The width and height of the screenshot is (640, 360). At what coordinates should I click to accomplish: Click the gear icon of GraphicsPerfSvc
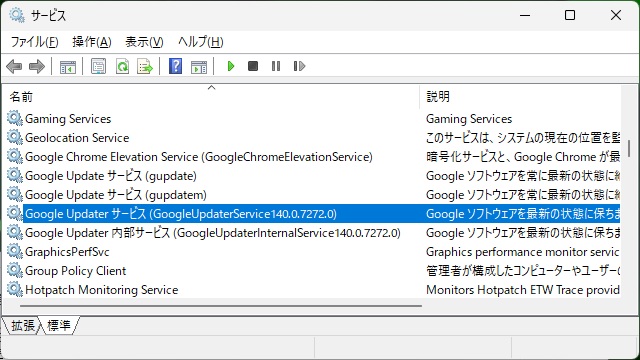15,251
